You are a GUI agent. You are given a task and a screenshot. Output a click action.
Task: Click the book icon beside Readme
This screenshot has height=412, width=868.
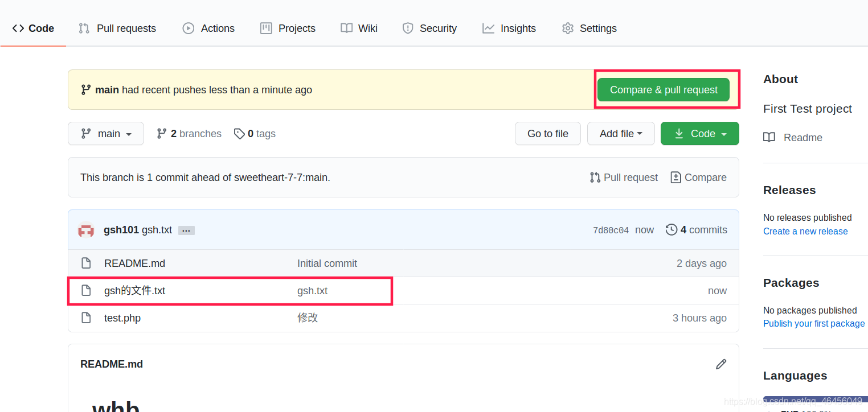pos(769,138)
